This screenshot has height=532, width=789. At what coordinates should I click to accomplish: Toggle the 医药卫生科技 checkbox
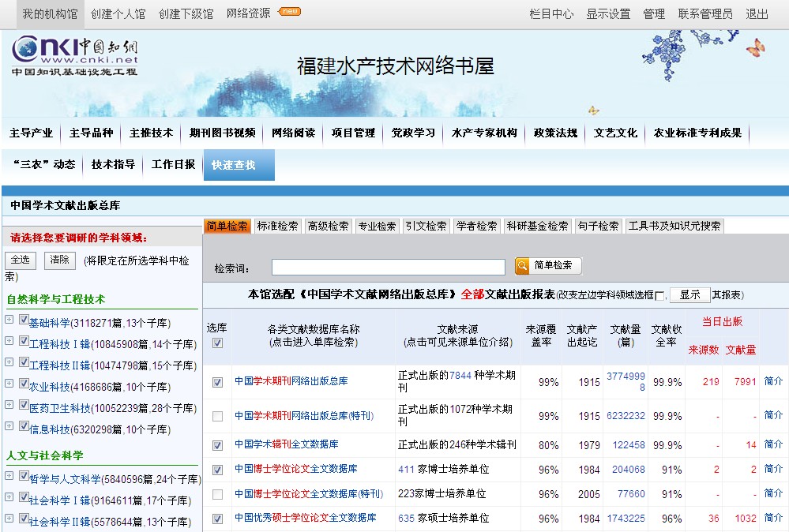pyautogui.click(x=24, y=404)
